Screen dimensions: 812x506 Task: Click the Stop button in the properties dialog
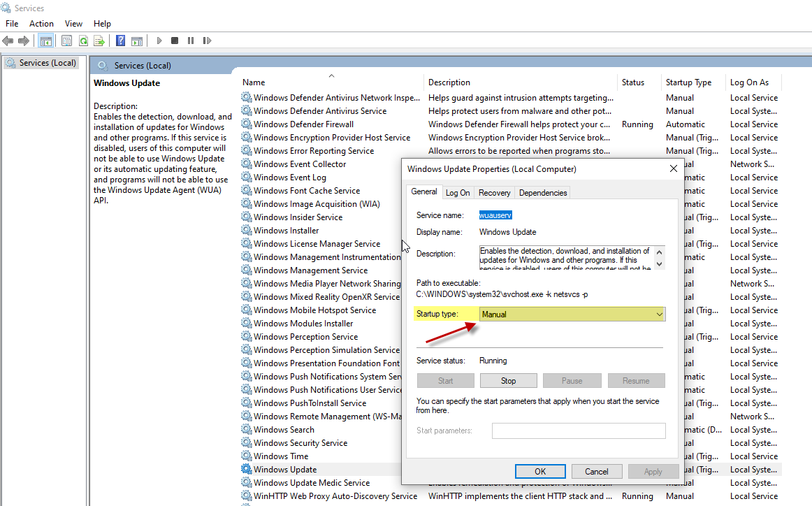508,381
